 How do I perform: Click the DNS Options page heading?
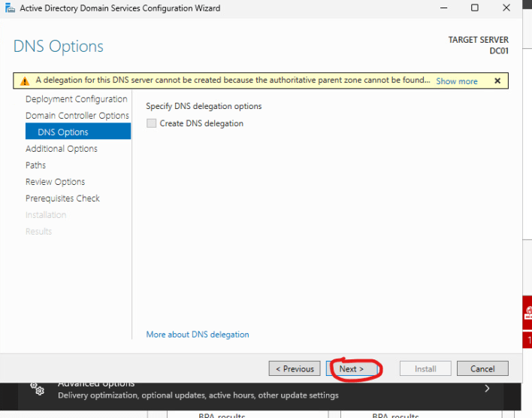pyautogui.click(x=59, y=46)
